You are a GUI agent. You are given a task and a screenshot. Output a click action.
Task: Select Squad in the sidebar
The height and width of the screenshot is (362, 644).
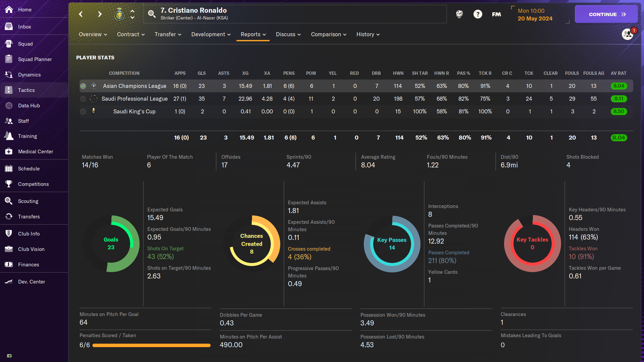(34, 44)
